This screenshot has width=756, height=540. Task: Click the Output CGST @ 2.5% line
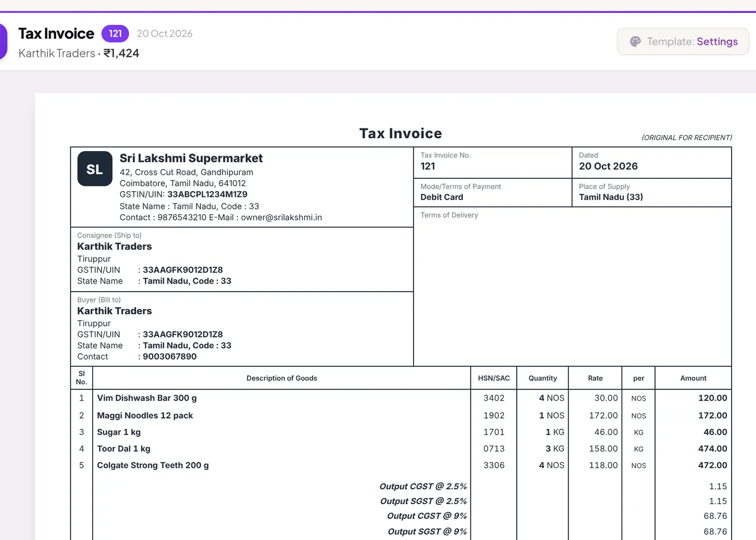coord(423,487)
